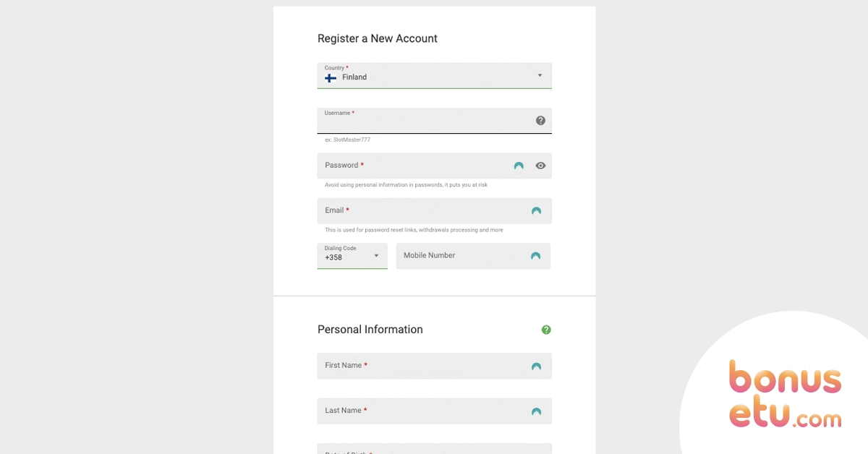Toggle password visibility eye icon

tap(540, 166)
